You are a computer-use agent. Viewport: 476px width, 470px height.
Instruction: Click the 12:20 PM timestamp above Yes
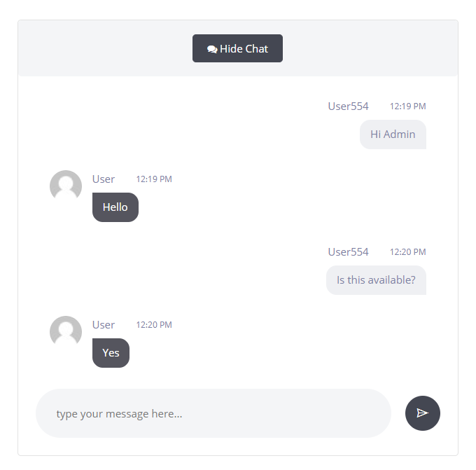click(x=154, y=325)
